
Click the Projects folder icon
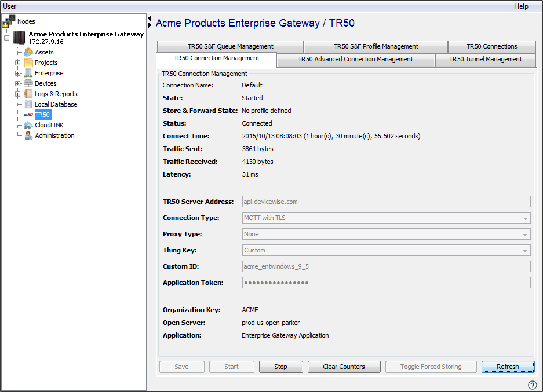click(x=28, y=63)
